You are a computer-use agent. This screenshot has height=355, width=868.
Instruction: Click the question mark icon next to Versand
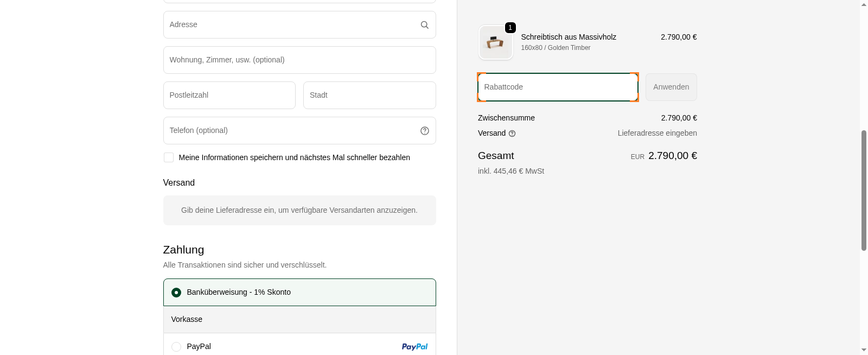coord(512,134)
